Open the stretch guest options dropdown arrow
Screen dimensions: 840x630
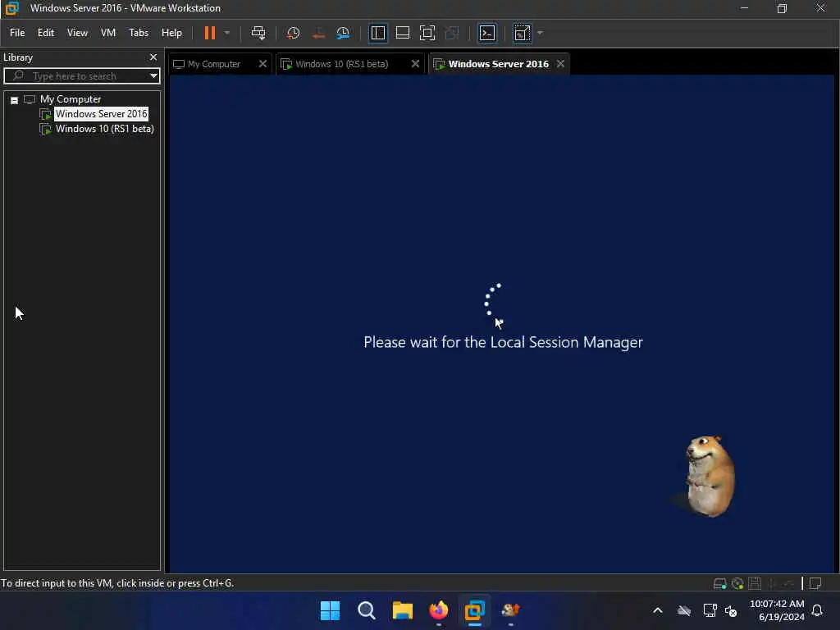(540, 33)
